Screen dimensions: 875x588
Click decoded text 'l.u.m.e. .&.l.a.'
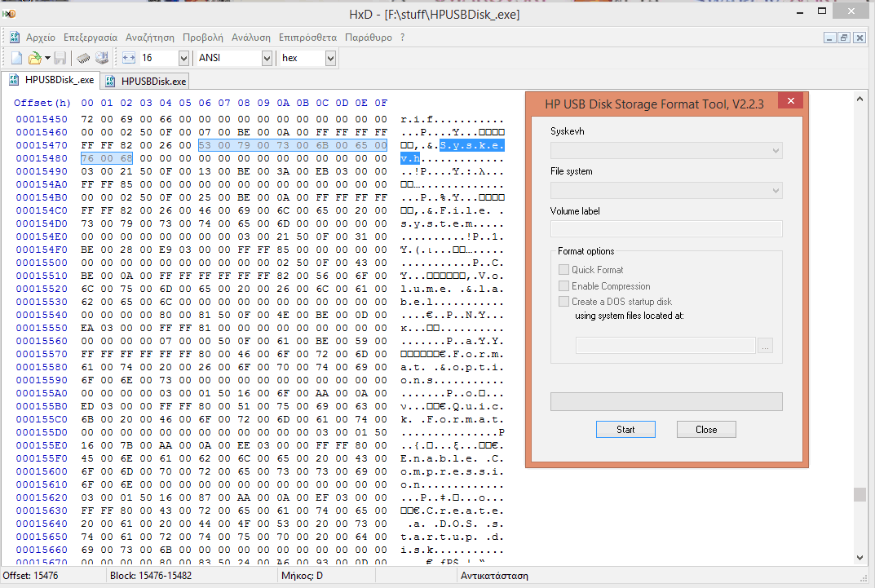coord(452,289)
